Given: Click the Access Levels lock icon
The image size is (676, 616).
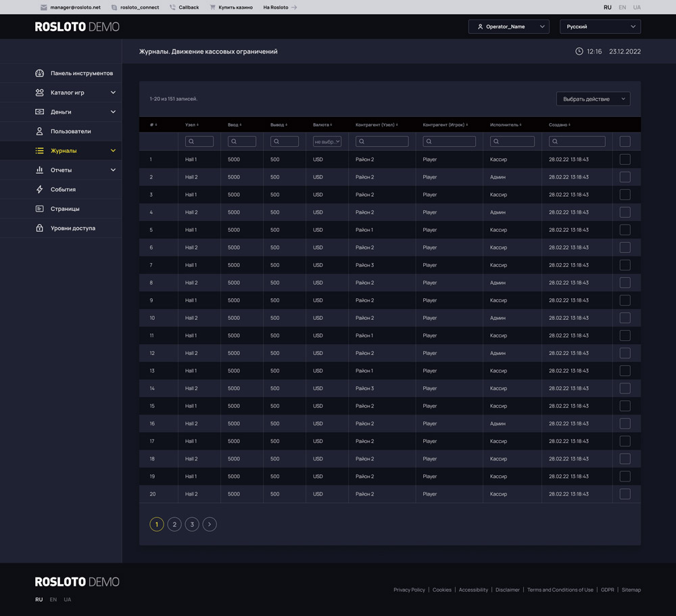Looking at the screenshot, I should [x=39, y=228].
